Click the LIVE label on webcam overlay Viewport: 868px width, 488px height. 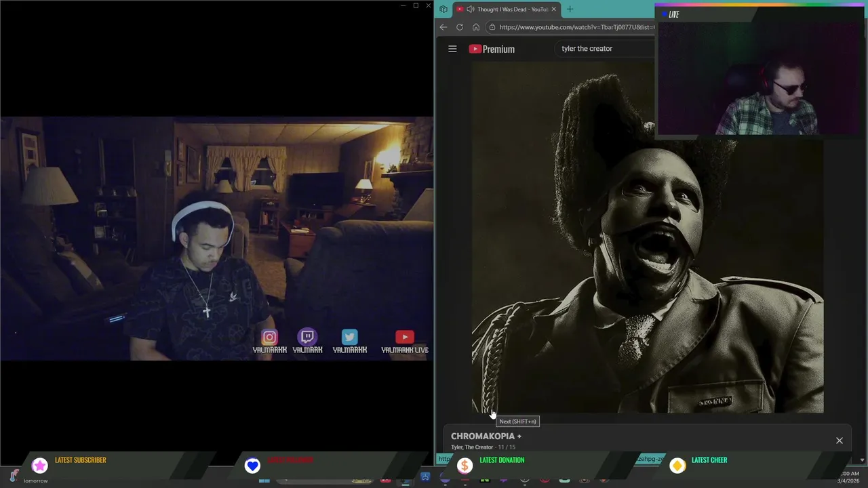pos(674,14)
